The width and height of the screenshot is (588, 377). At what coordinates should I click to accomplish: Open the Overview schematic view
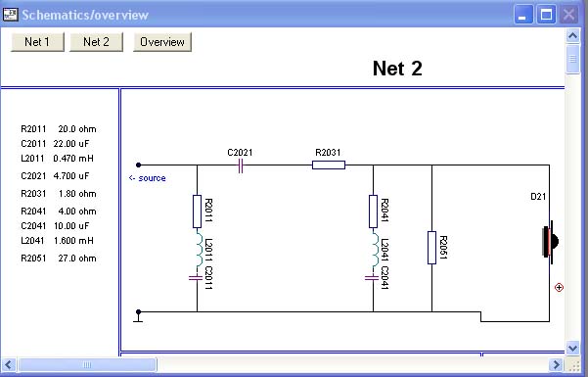[x=162, y=42]
